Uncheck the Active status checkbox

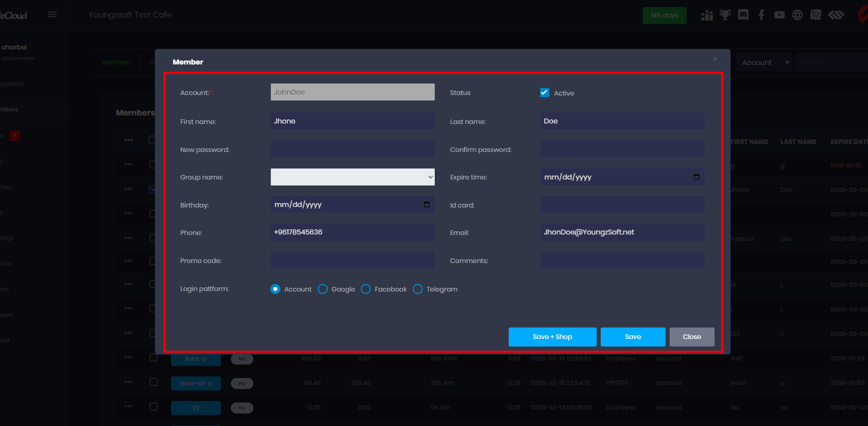(x=545, y=92)
